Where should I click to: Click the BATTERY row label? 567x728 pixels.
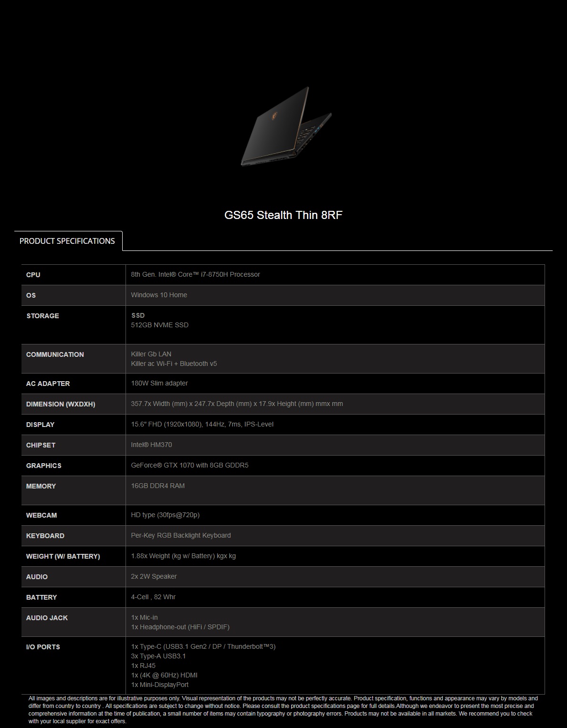[x=42, y=597]
